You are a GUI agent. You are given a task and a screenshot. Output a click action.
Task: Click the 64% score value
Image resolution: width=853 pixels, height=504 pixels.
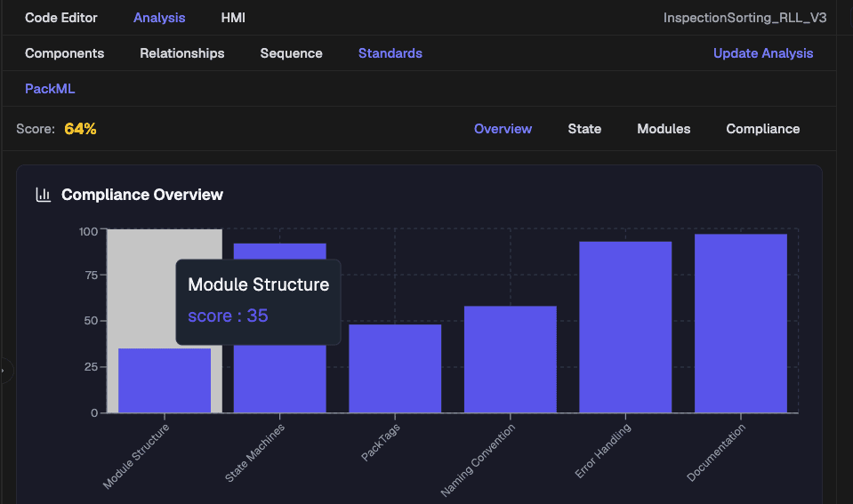click(x=80, y=129)
